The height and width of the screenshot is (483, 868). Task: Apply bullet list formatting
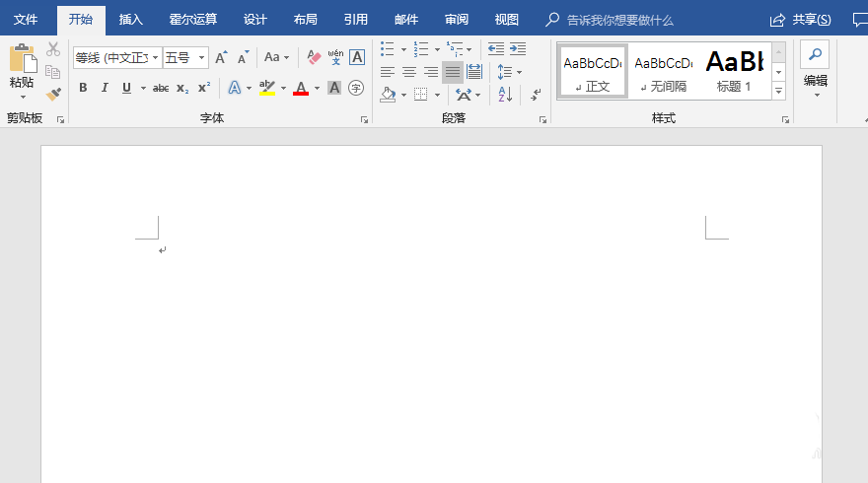388,49
